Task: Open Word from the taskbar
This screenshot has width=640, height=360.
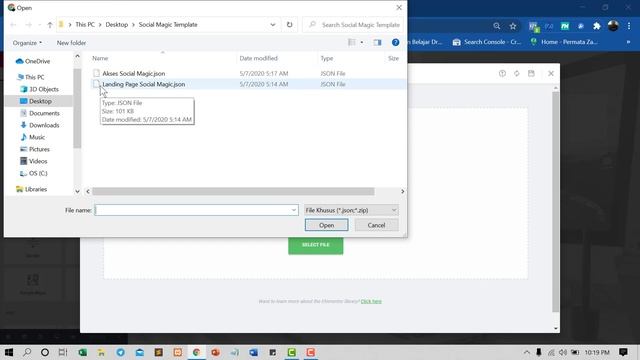Action: coord(253,352)
